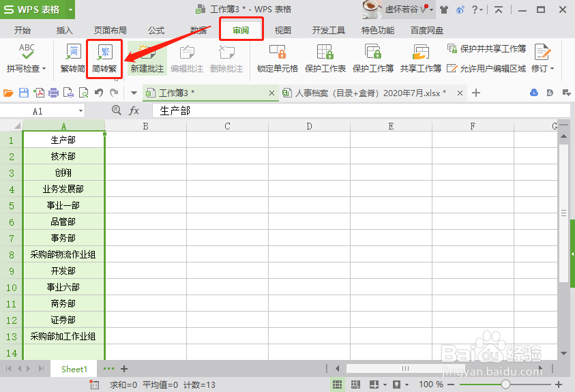Click the zoom slider handle
This screenshot has height=392, width=575.
pyautogui.click(x=505, y=385)
